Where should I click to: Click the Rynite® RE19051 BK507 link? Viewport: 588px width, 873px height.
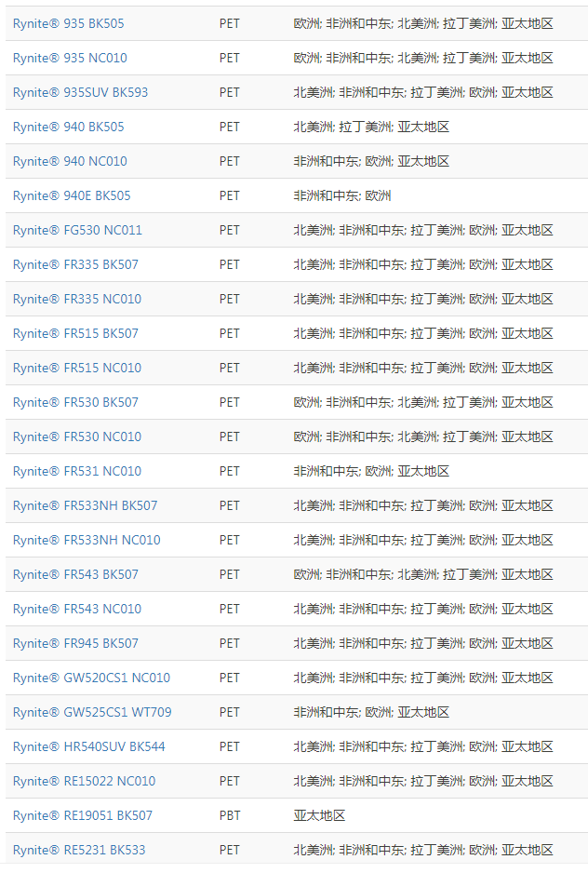coord(83,815)
